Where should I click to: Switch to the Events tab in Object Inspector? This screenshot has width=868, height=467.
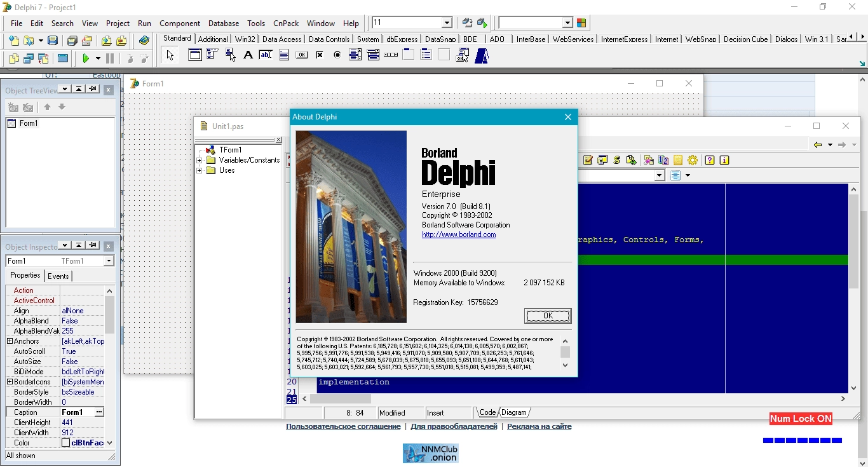click(58, 276)
